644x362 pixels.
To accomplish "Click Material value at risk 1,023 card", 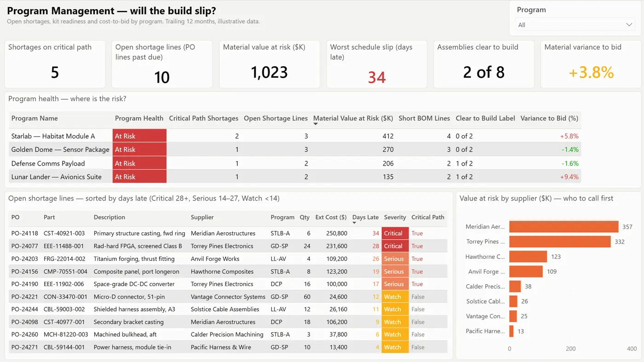I will pos(270,64).
